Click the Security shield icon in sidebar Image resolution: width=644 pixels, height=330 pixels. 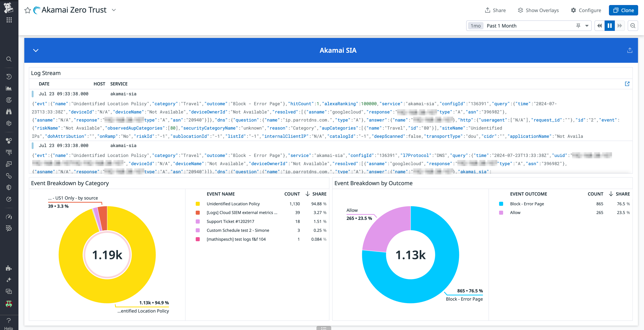pos(9,187)
